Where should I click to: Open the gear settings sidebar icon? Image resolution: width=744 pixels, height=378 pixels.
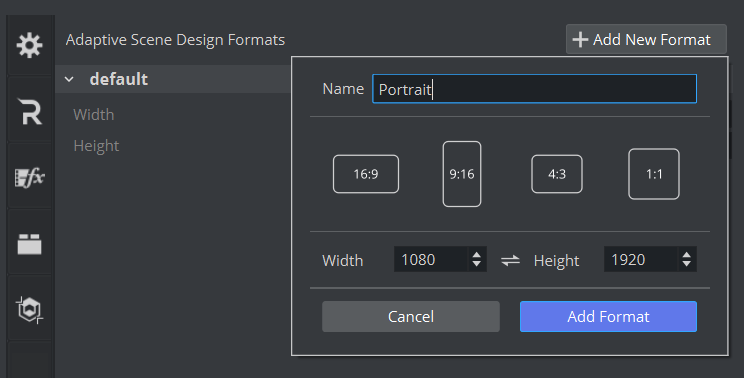[29, 46]
